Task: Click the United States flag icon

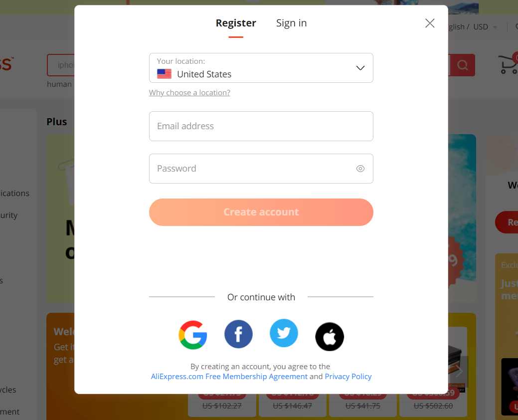Action: coord(164,74)
